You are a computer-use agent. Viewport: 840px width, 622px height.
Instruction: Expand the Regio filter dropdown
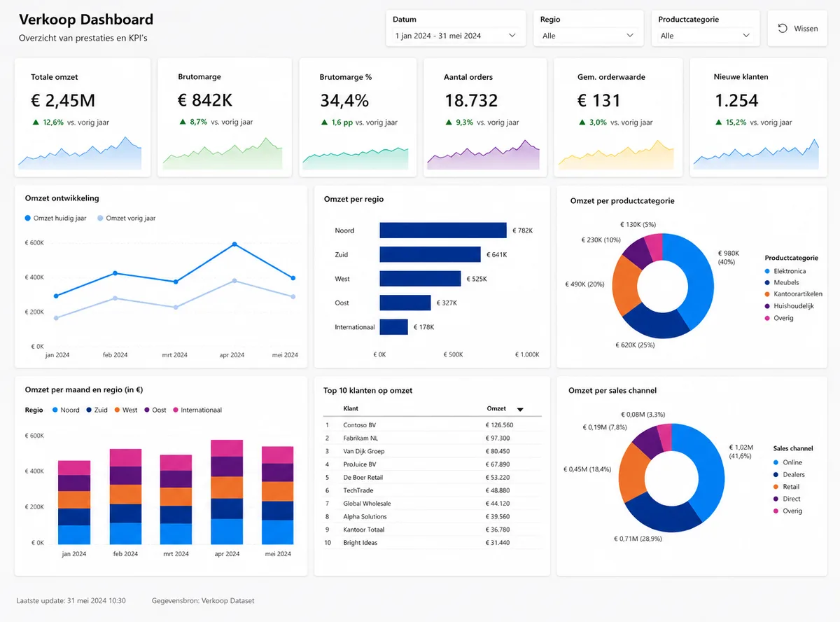click(x=588, y=36)
